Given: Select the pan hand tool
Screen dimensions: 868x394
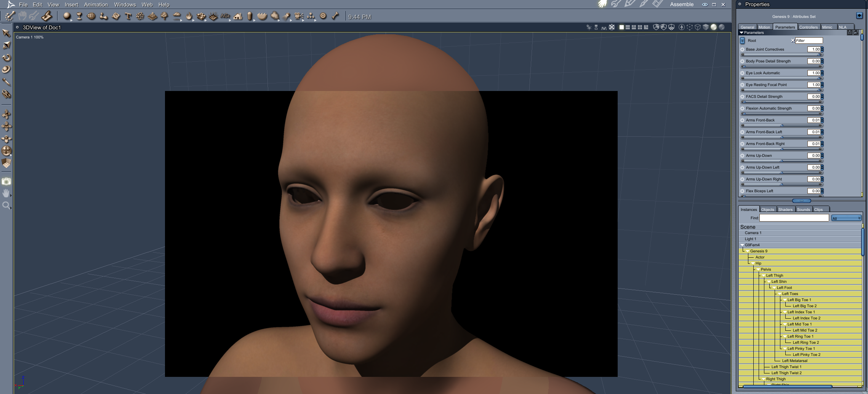Looking at the screenshot, I should pos(6,194).
